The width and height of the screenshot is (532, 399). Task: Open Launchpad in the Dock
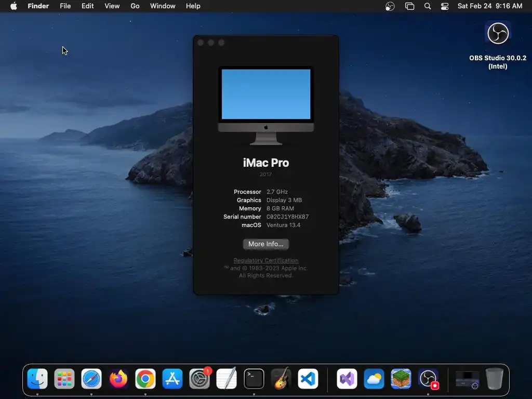(x=64, y=379)
